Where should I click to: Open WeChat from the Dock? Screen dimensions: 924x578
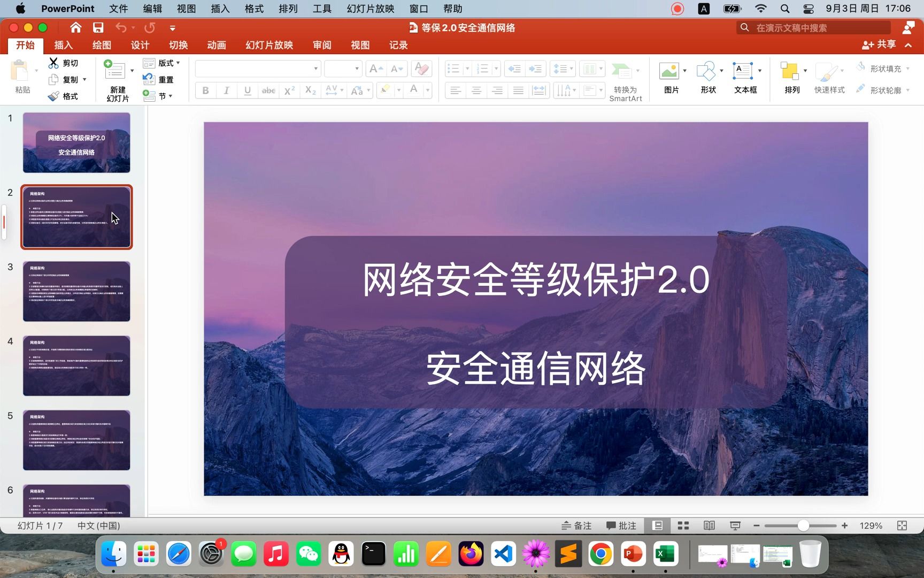[x=309, y=554]
